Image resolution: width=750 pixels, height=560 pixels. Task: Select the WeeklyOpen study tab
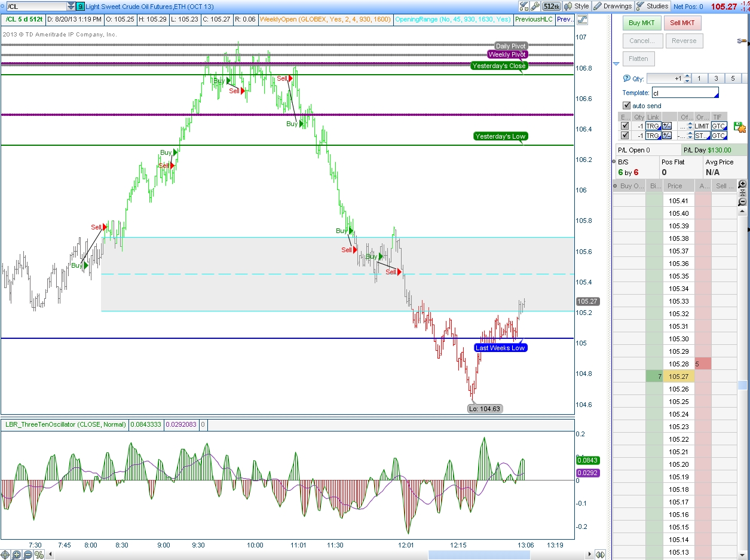pos(325,19)
